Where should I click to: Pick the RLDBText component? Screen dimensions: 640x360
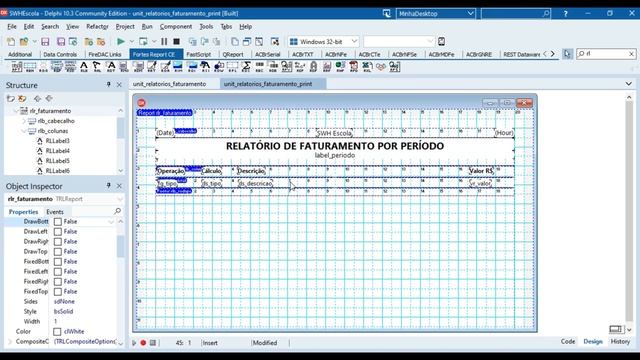point(111,67)
